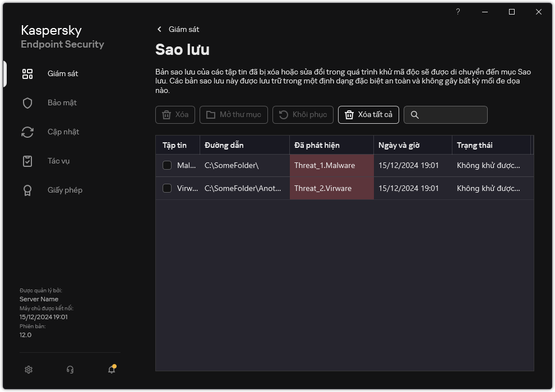
Task: Click path C:\SomeFolder\Anot... cell
Action: click(x=244, y=188)
